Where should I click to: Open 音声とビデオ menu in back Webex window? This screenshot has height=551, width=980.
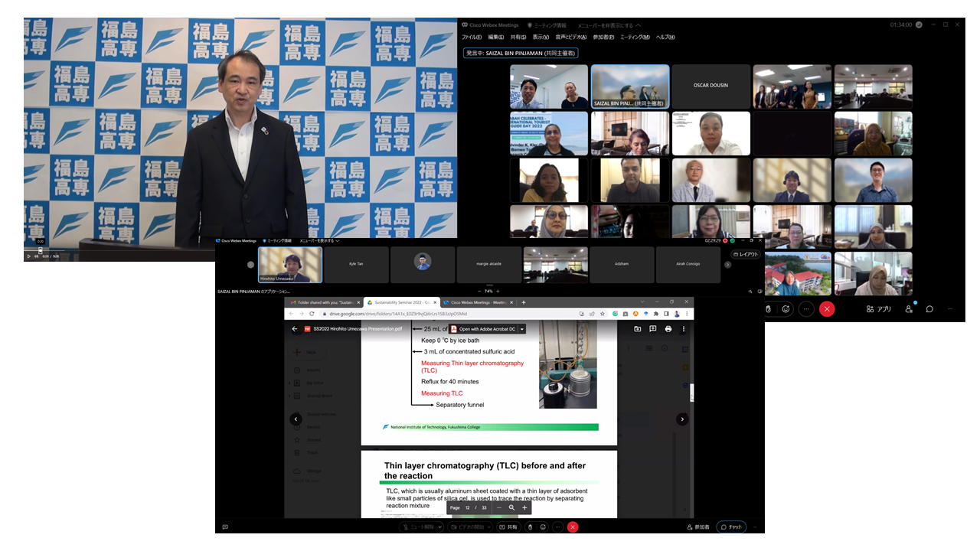point(571,37)
